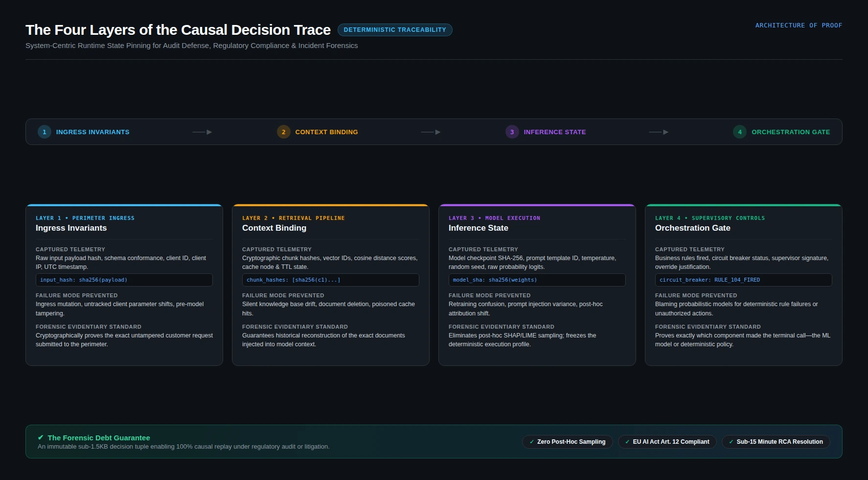The image size is (868, 480).
Task: Click the Zero Post-Hoc Sampling pill
Action: click(568, 442)
